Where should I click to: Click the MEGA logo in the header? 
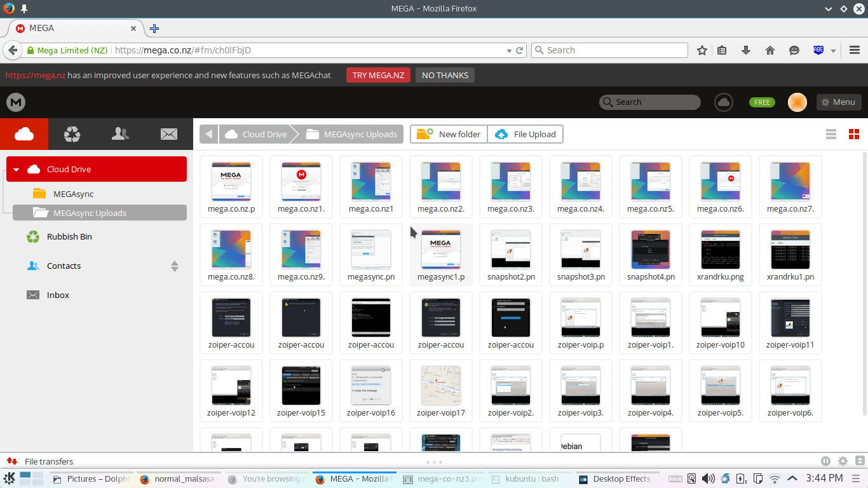point(16,102)
